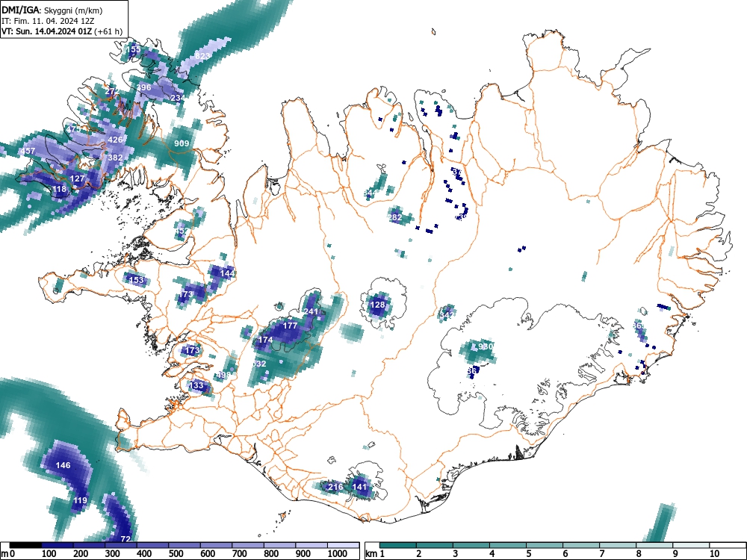Click the "VT: Sun. 14.04.2024 01Z" valid time
The height and width of the screenshot is (560, 747).
pos(47,32)
